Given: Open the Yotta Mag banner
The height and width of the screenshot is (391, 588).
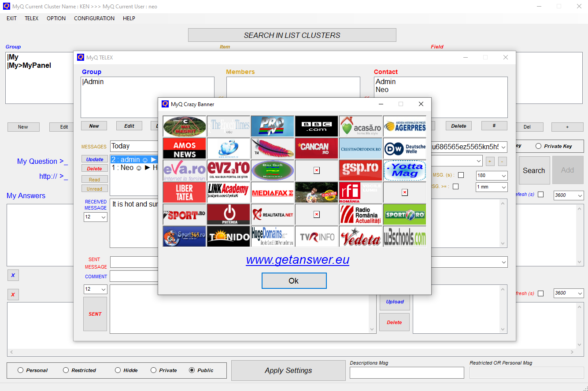Looking at the screenshot, I should point(405,170).
